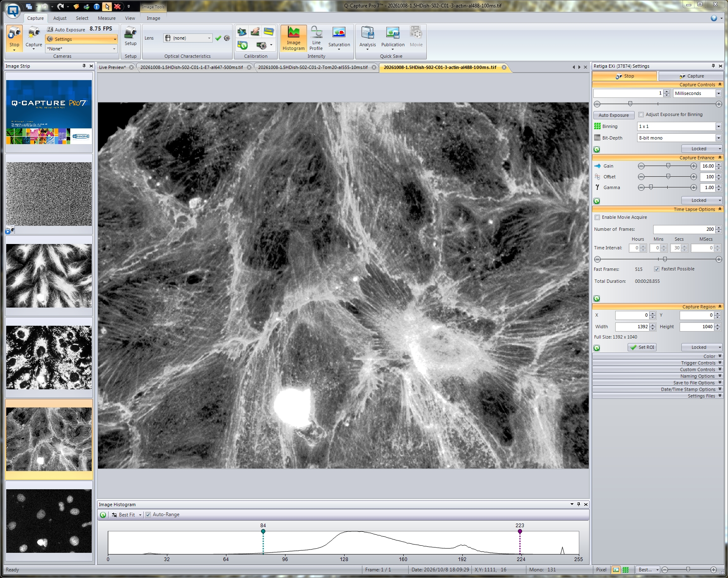This screenshot has width=728, height=578.
Task: Select the nuclei thumbnail in Image Strip
Action: (49, 521)
